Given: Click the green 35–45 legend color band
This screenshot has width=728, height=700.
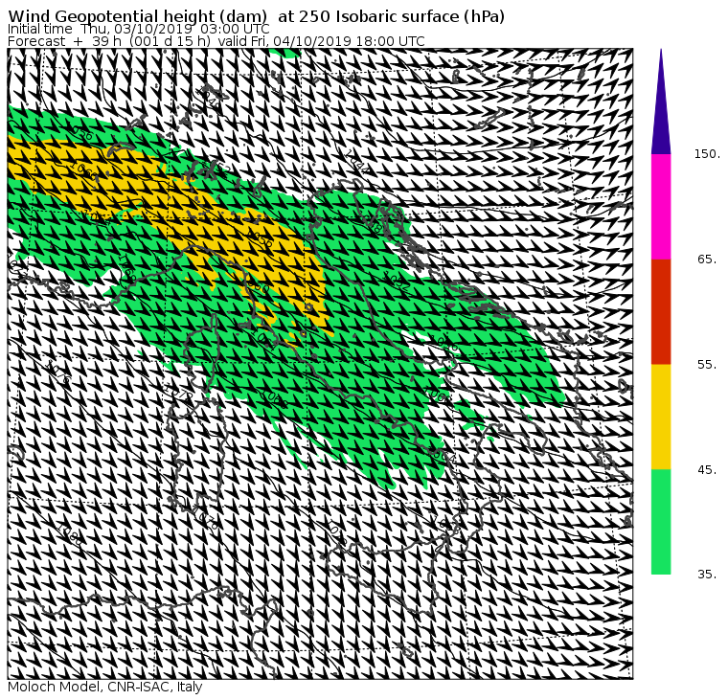Looking at the screenshot, I should tap(661, 522).
